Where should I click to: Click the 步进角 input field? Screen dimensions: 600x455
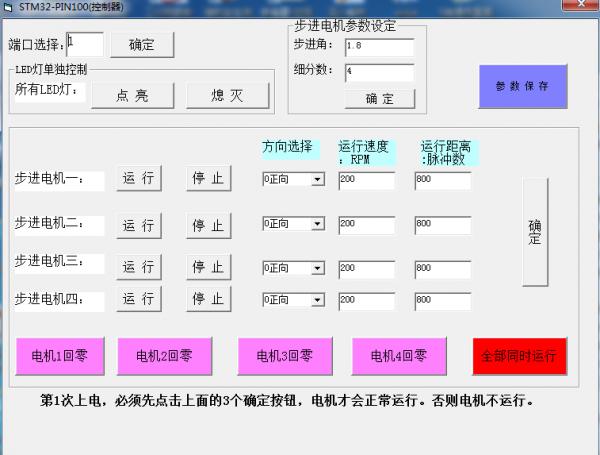coord(378,47)
